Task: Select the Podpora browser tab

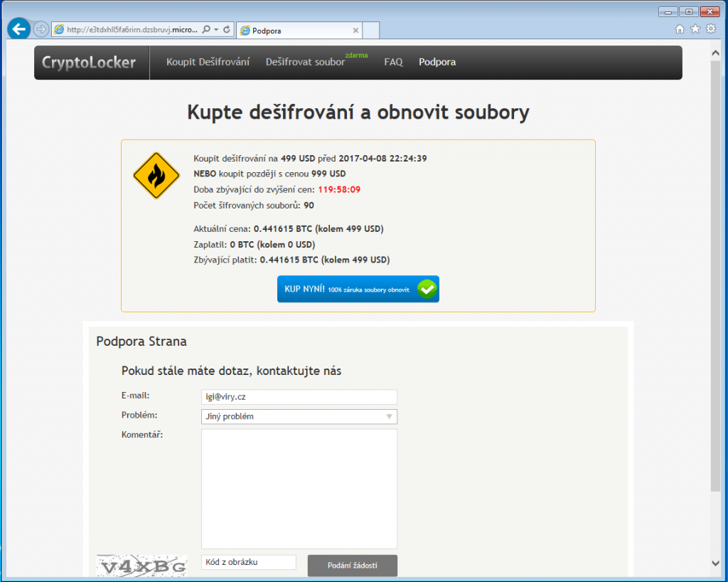Action: [299, 31]
